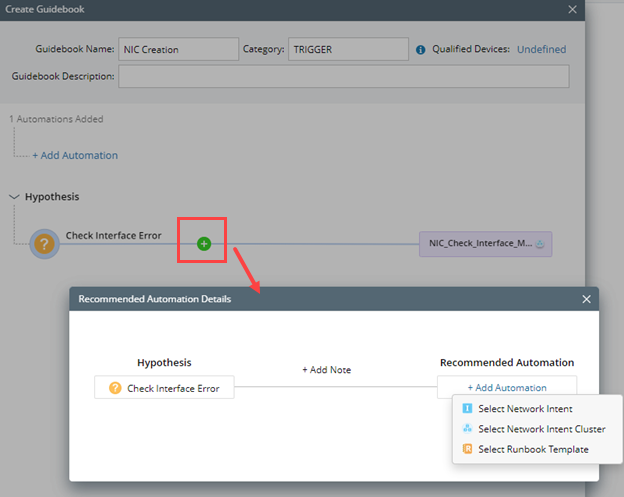
Task: Open the + Add Automation dropdown in dialog
Action: 507,388
